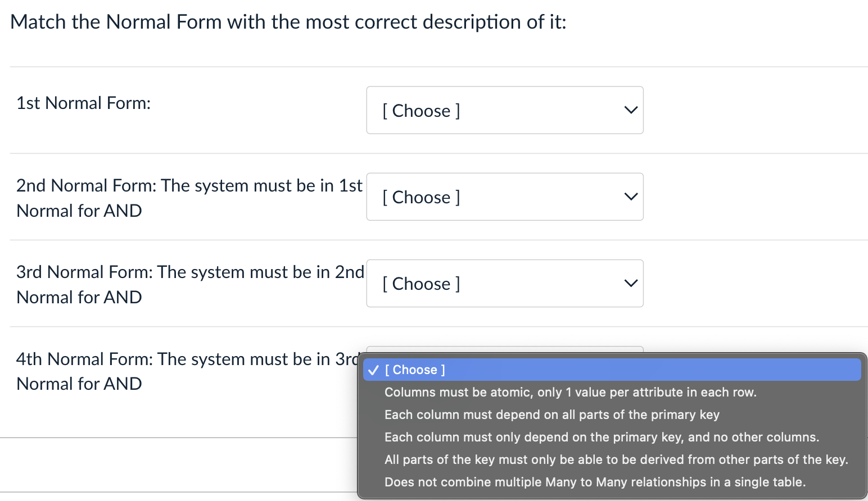The image size is (868, 501).
Task: Select the checked [ Choose ] placeholder entry
Action: pos(414,370)
